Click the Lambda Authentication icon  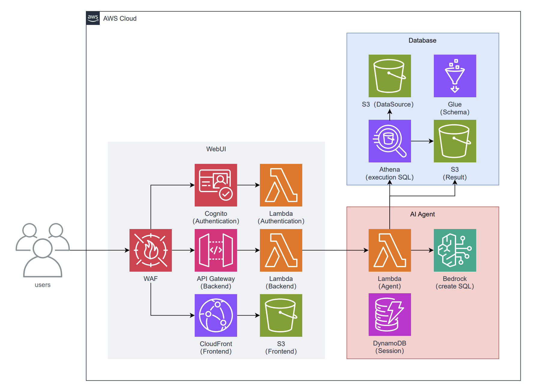pos(281,185)
